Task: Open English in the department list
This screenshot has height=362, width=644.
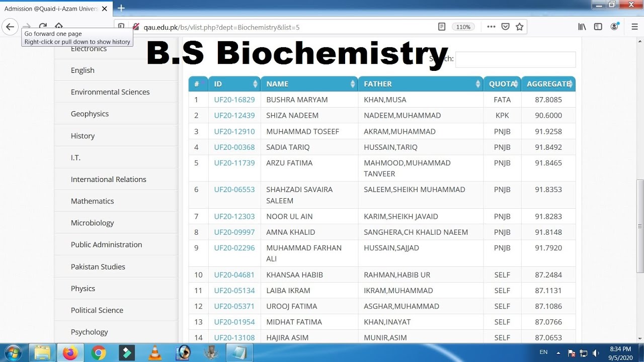Action: coord(83,70)
